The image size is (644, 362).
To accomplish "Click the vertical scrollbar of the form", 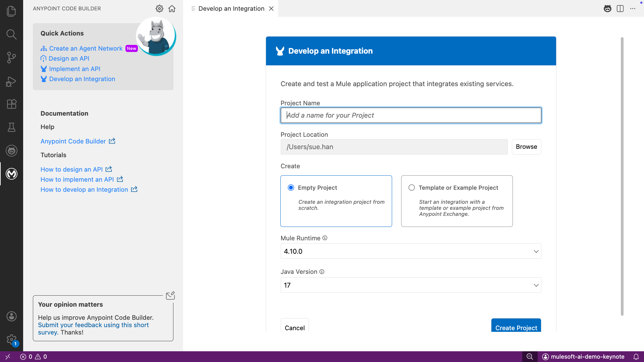I will point(622,176).
